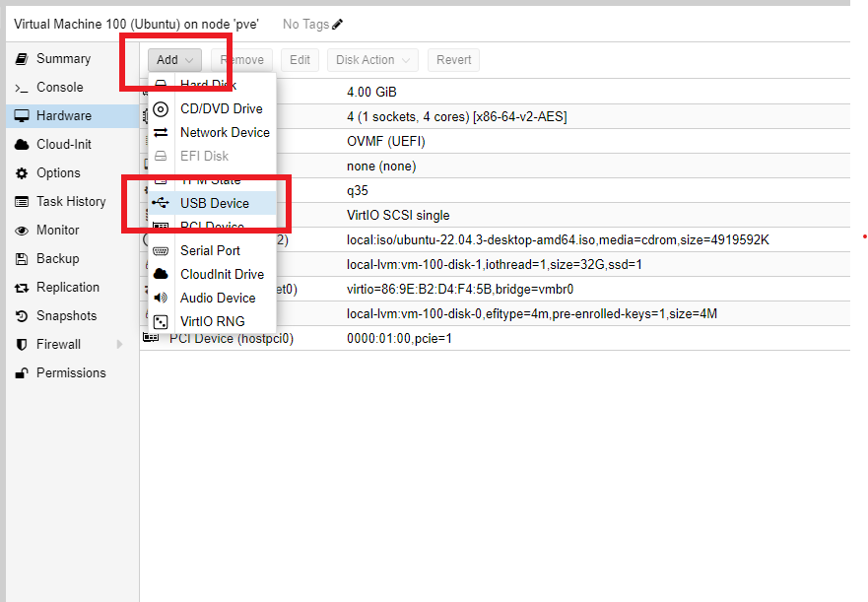Select the VirtIO SCSI single row
868x602 pixels.
495,216
